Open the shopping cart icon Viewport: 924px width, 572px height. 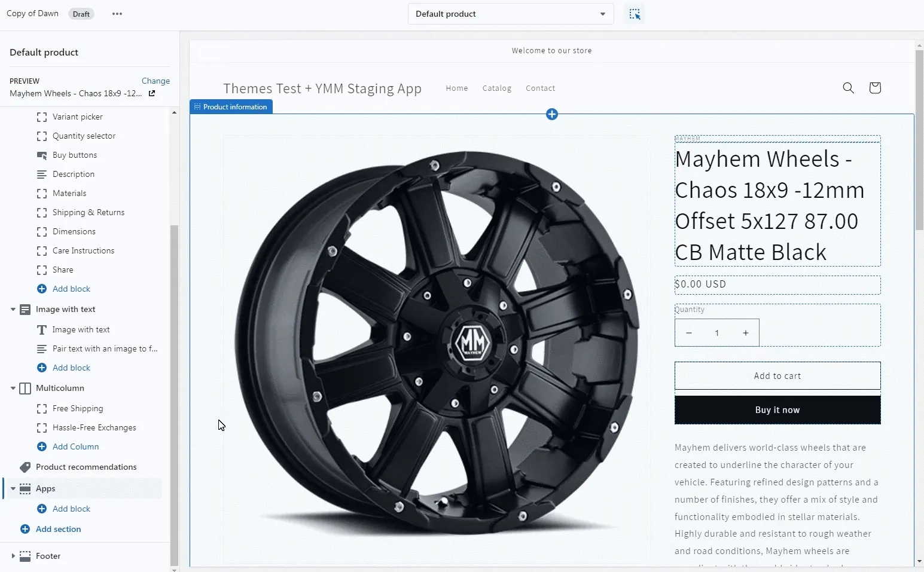pos(874,88)
